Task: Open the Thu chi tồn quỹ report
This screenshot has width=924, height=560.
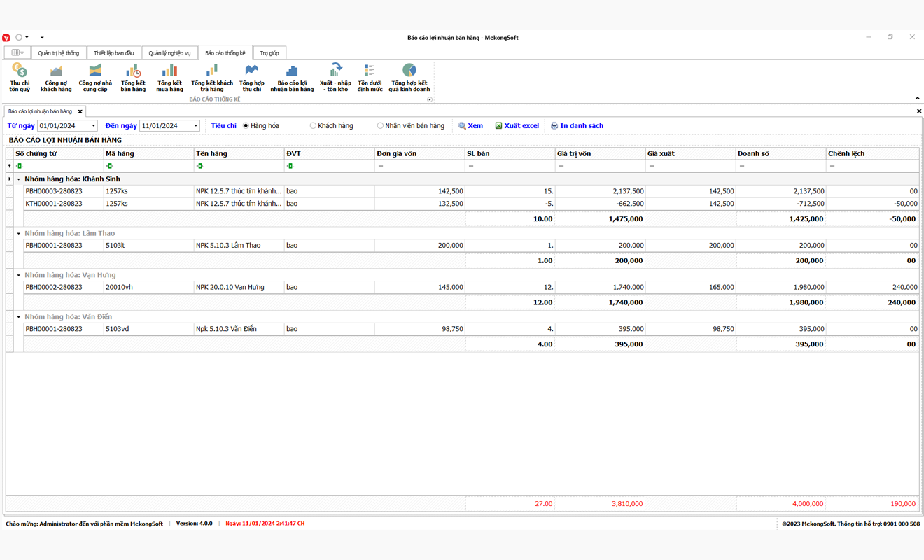Action: pos(20,77)
